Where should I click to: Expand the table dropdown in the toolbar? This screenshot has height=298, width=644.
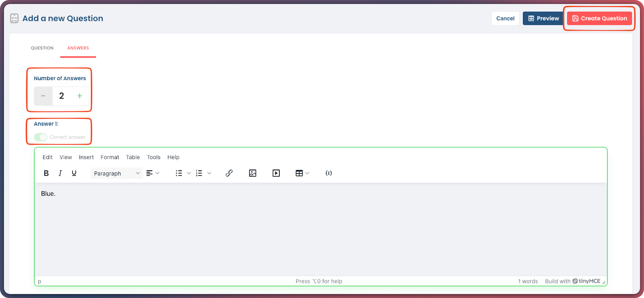pos(308,173)
